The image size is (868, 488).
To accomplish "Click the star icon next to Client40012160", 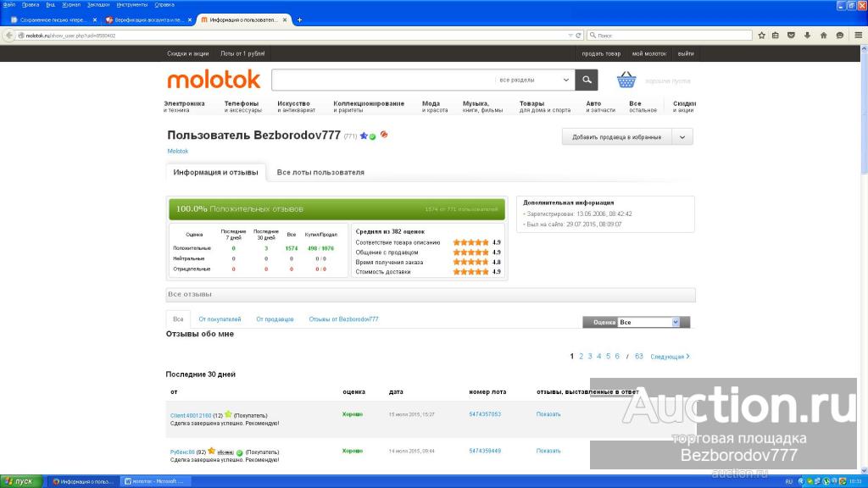I will tap(228, 413).
